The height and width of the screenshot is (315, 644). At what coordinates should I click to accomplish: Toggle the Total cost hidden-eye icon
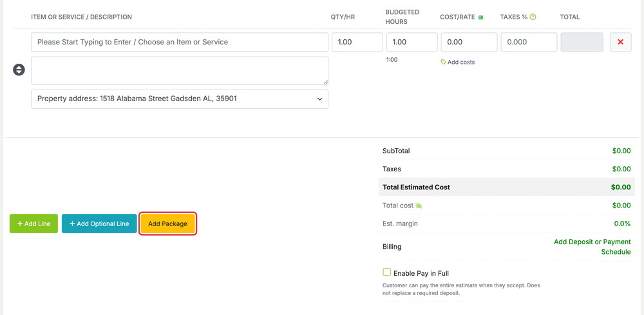(419, 205)
